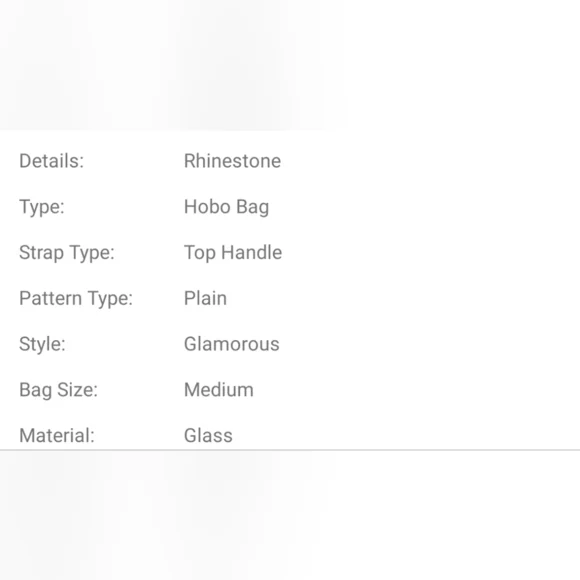Click the Material label

57,436
